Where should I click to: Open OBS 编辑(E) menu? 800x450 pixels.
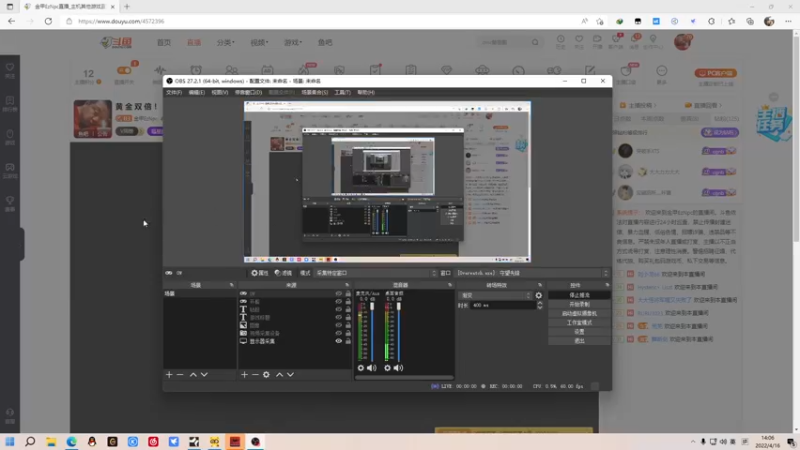[196, 92]
